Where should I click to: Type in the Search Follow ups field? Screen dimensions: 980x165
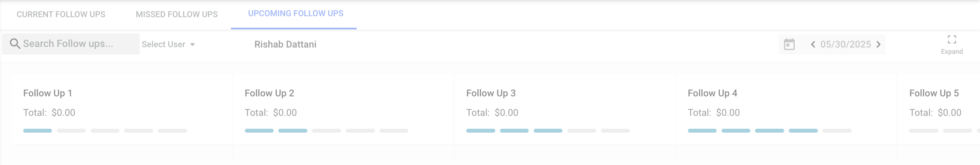point(76,44)
